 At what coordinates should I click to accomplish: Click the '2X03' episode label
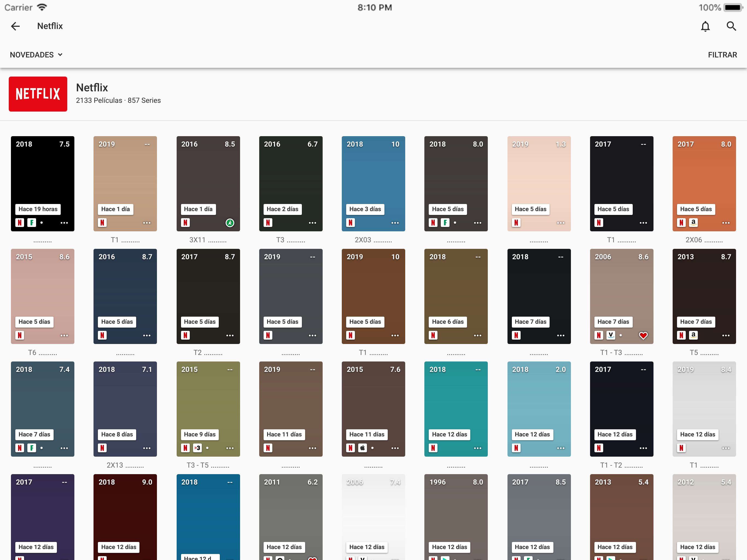(363, 240)
